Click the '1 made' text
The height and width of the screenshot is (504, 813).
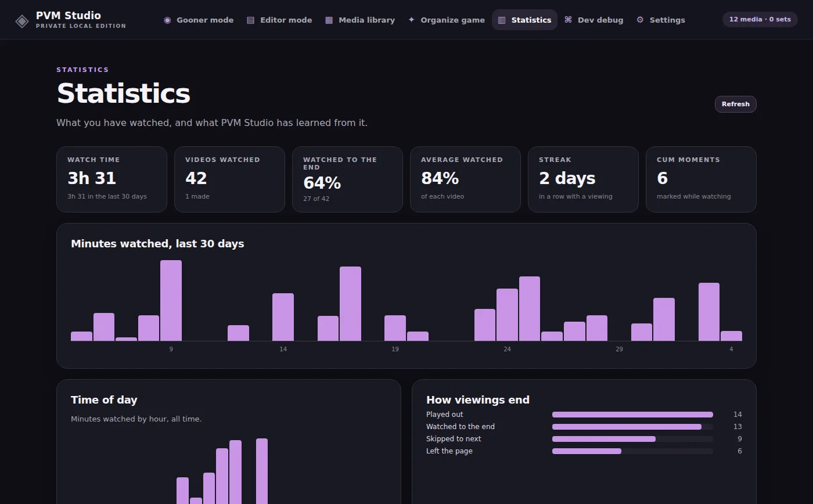197,196
